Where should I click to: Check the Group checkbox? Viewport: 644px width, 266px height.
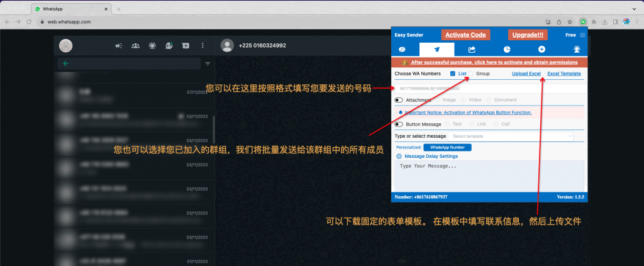471,74
